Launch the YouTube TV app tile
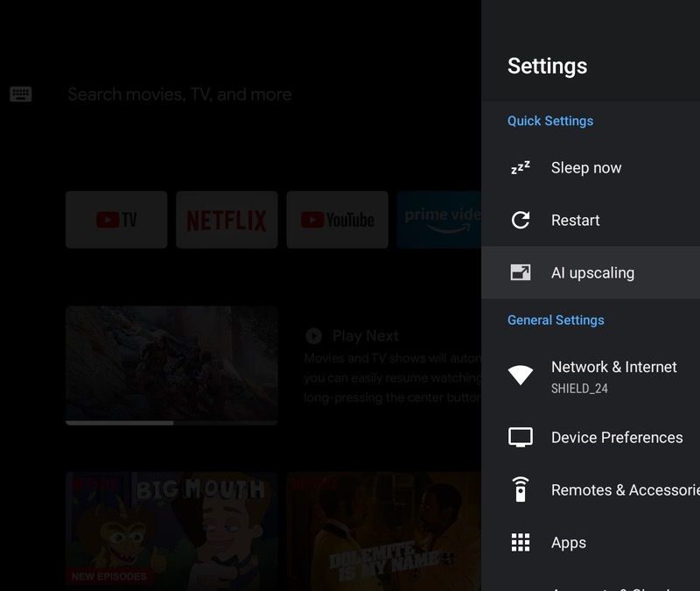This screenshot has height=591, width=700. tap(116, 220)
